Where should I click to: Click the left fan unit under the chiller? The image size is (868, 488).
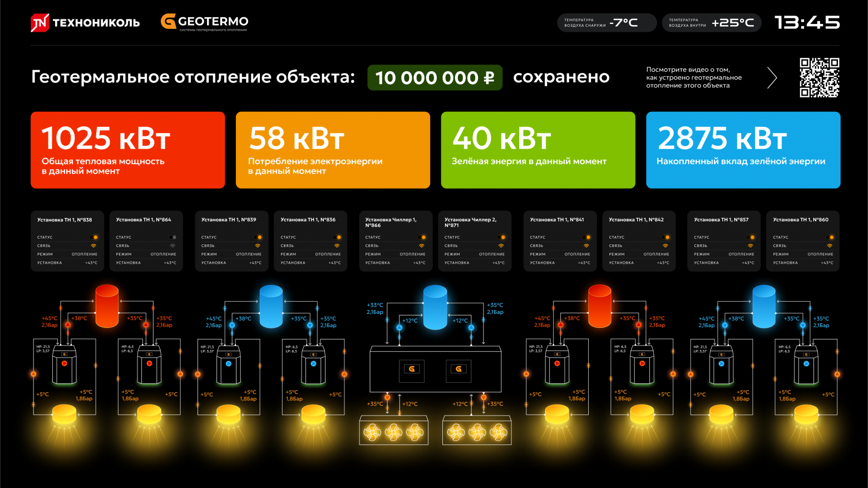pos(394,430)
